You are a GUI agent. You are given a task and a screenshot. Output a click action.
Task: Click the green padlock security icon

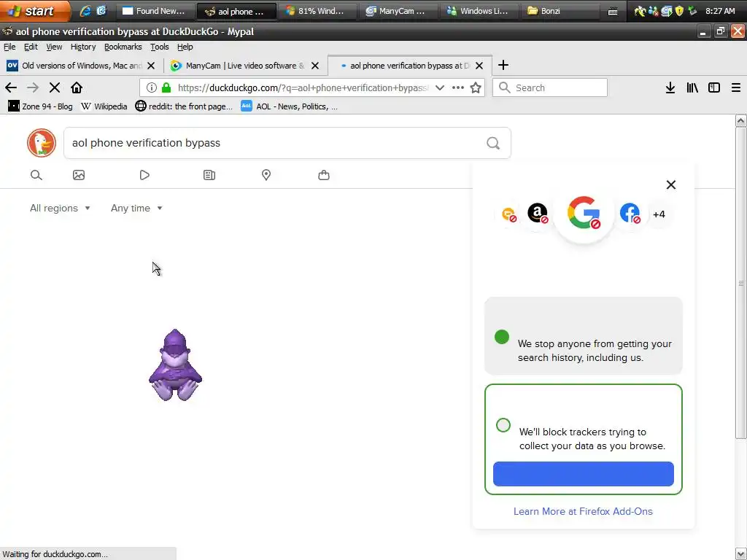(x=166, y=87)
